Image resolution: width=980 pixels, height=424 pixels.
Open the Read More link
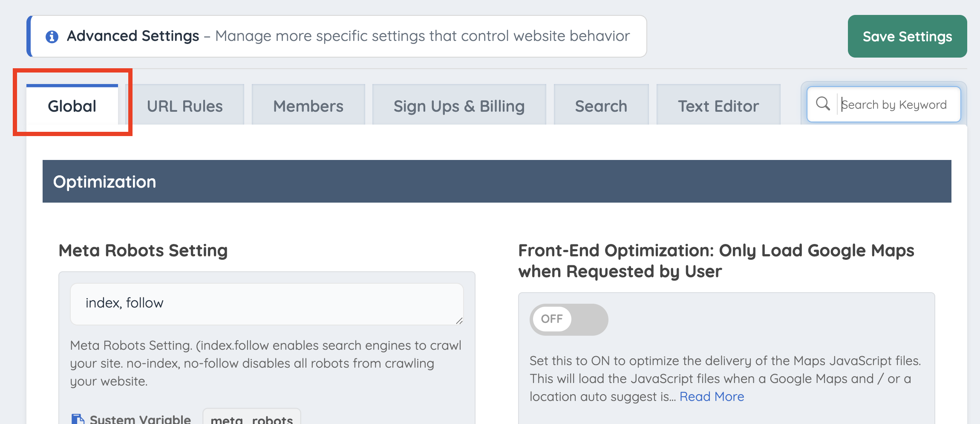point(712,396)
